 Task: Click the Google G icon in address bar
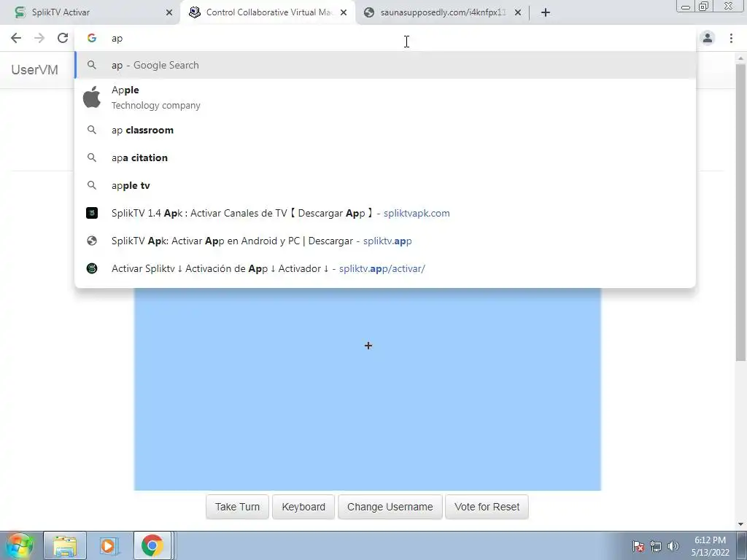(x=92, y=38)
